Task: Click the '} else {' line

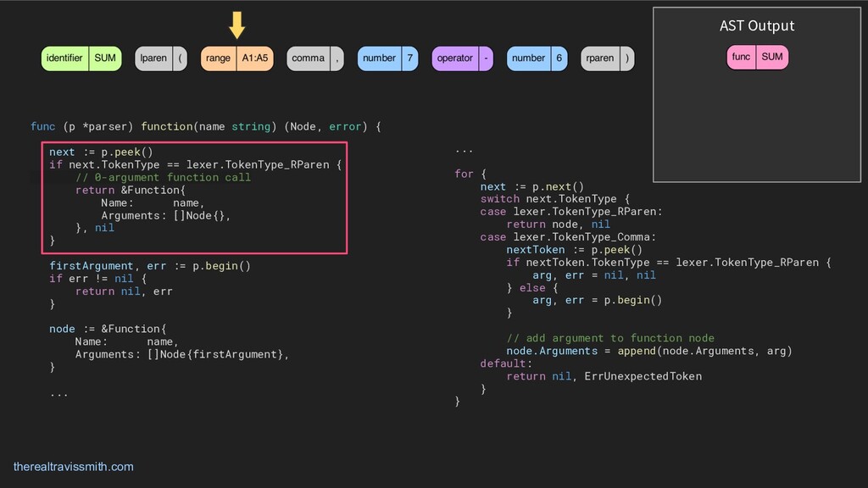Action: 532,288
